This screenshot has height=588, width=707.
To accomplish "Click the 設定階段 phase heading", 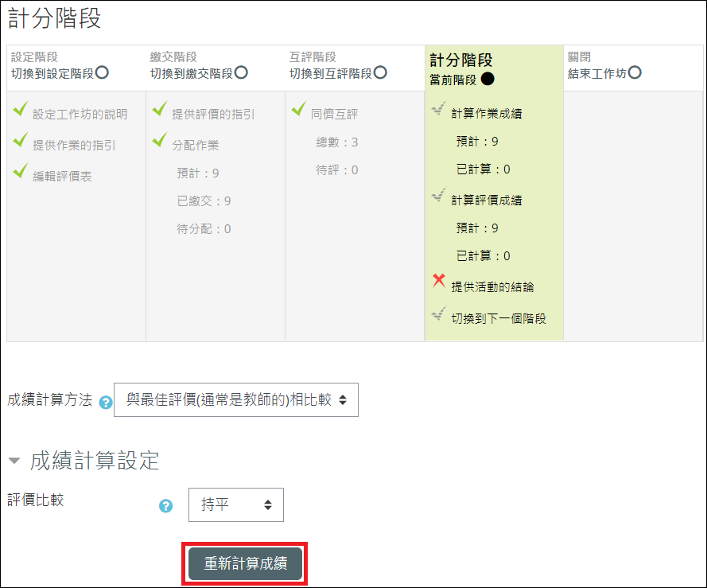I will pyautogui.click(x=34, y=56).
